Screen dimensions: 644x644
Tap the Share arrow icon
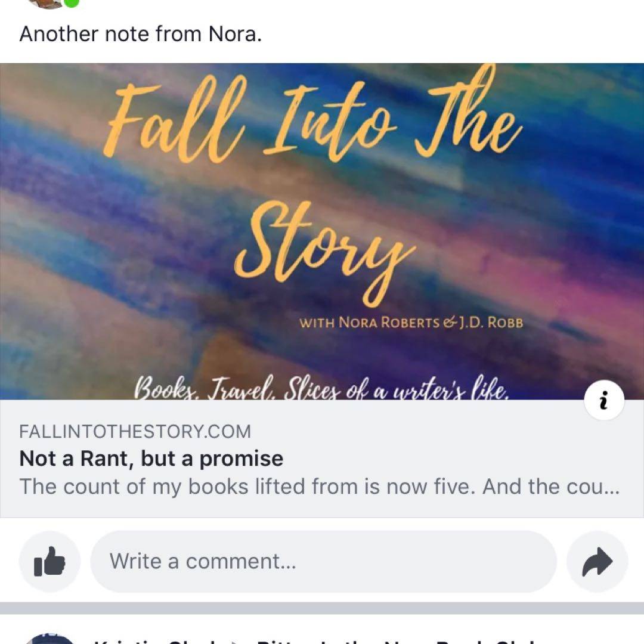point(597,561)
